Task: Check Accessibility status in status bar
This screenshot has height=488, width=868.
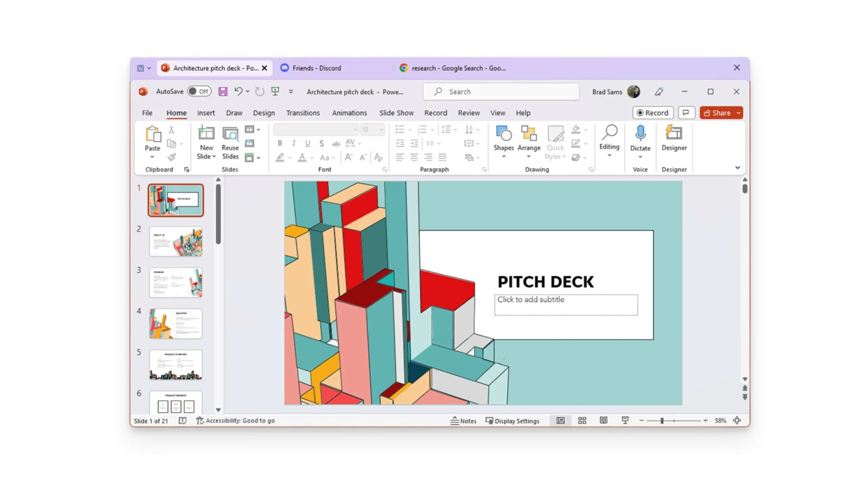Action: pos(236,421)
